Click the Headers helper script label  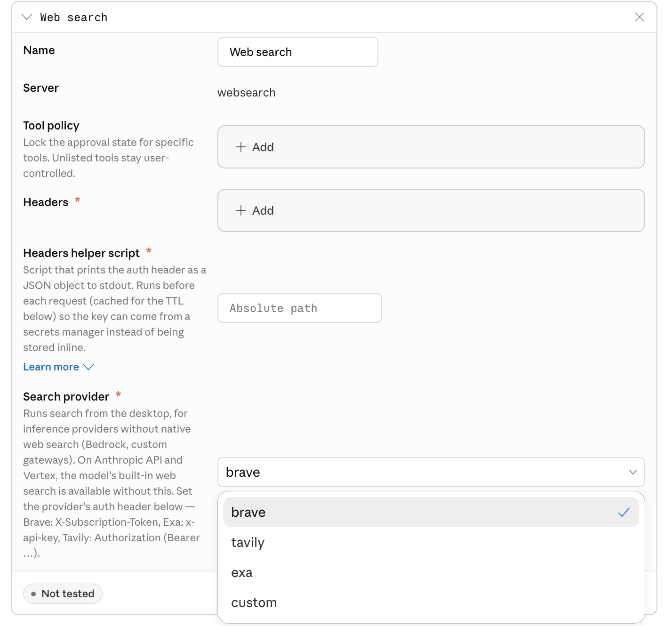(x=81, y=253)
